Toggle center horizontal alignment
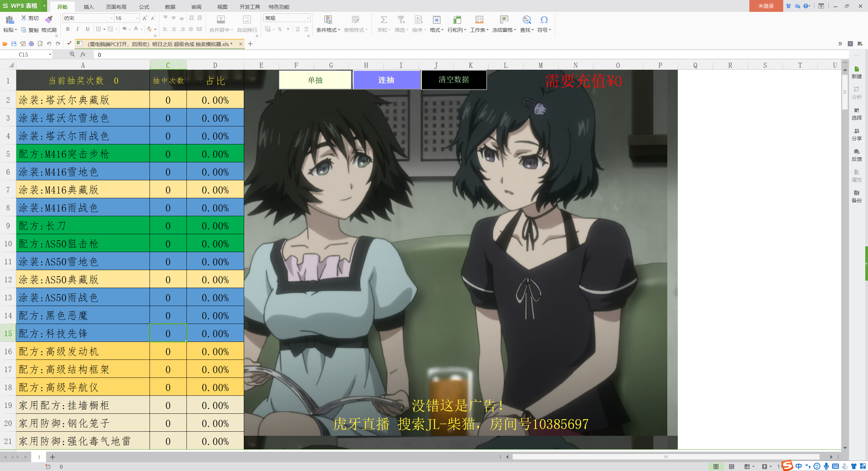 (174, 29)
